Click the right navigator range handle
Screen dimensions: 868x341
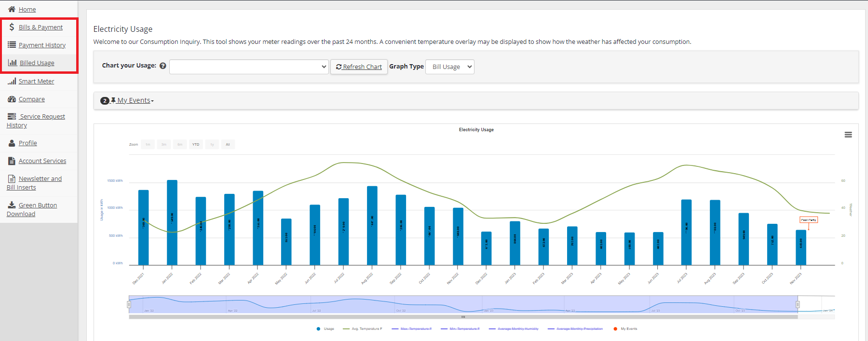798,304
